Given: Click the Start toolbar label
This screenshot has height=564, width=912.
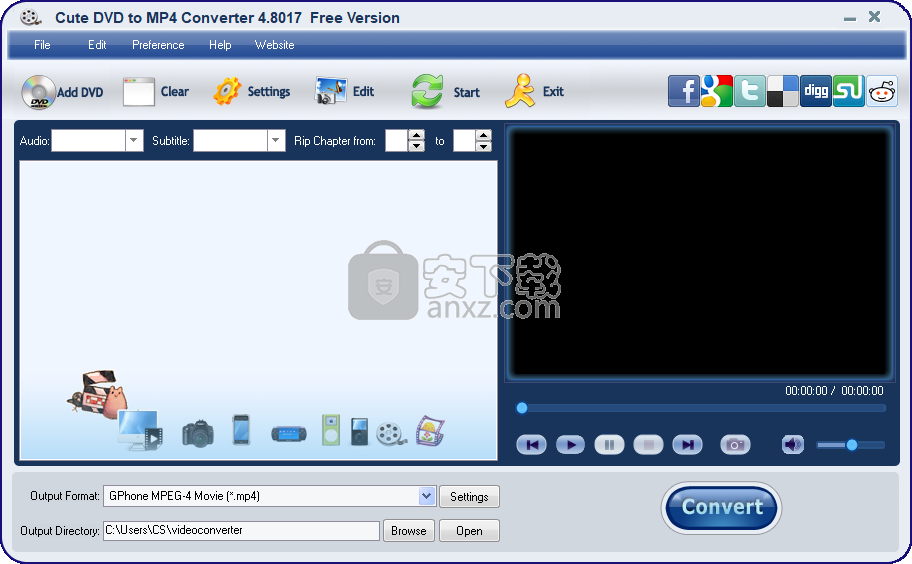Looking at the screenshot, I should 466,92.
